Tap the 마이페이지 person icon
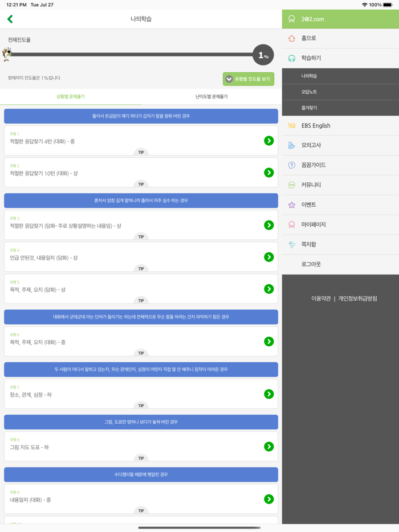This screenshot has height=532, width=399. 291,224
